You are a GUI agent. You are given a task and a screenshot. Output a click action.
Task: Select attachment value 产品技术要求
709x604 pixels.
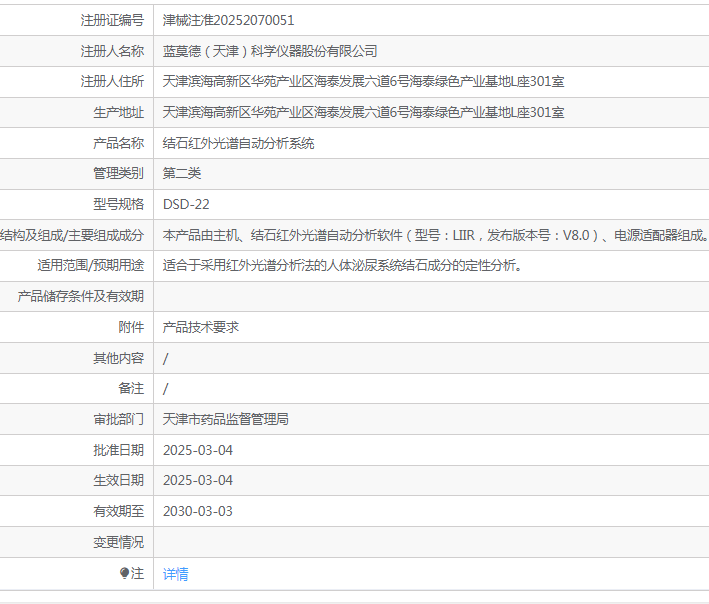tap(201, 327)
